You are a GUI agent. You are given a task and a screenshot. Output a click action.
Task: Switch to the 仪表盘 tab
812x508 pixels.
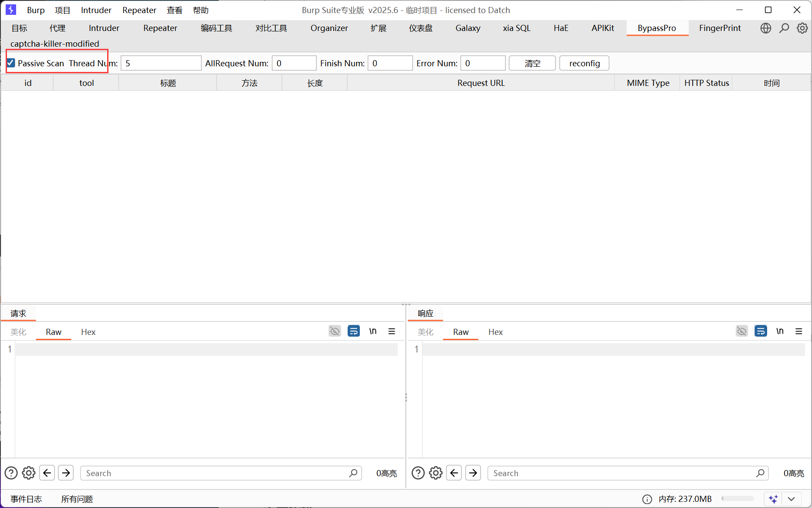pos(421,28)
